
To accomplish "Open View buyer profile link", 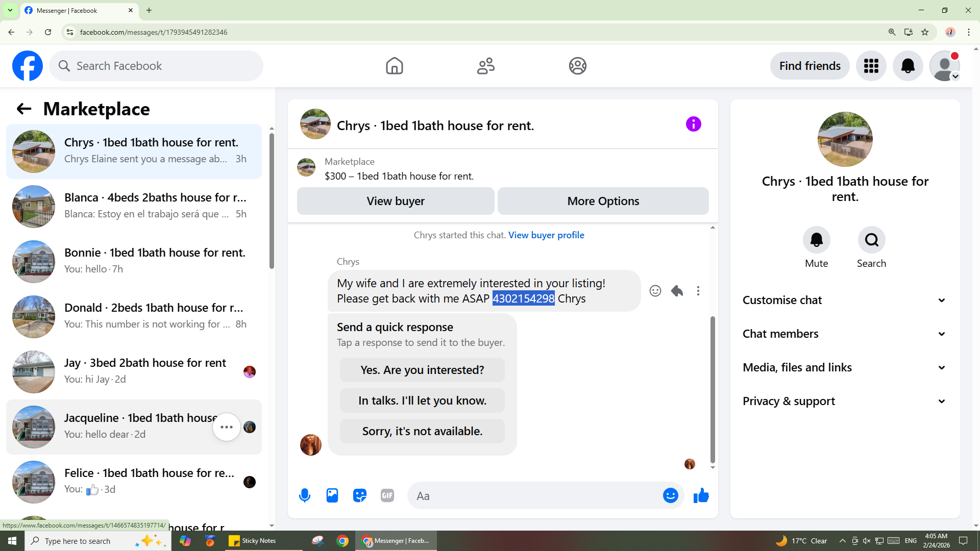I will tap(546, 235).
